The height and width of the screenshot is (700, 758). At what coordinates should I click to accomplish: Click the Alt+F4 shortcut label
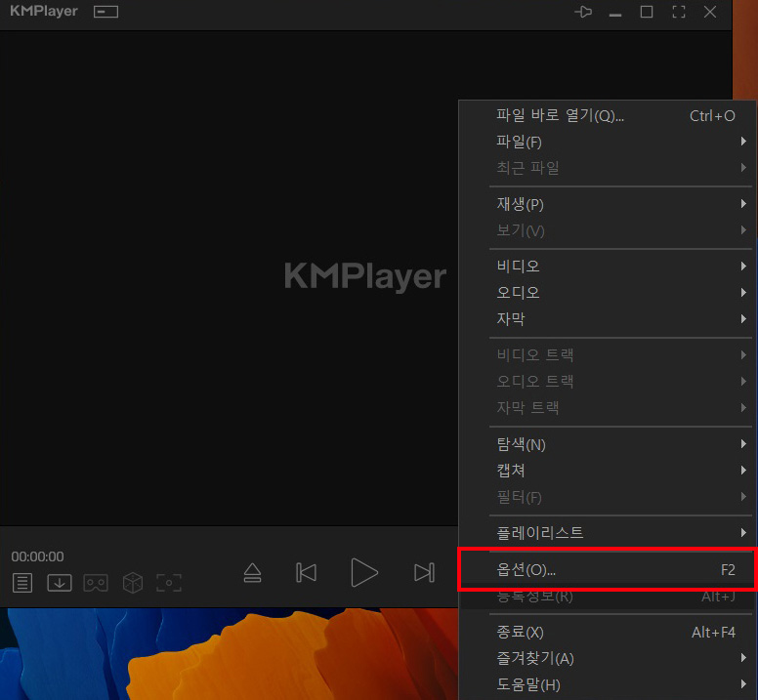coord(713,633)
